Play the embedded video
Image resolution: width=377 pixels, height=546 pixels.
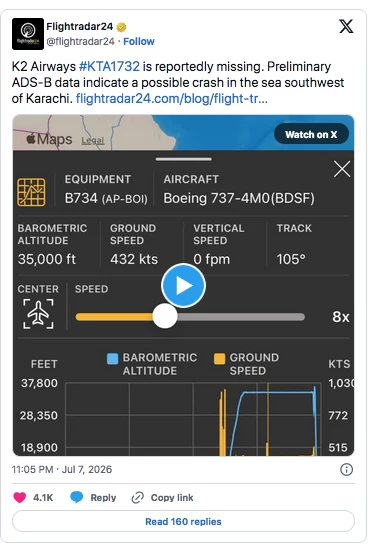coord(183,286)
